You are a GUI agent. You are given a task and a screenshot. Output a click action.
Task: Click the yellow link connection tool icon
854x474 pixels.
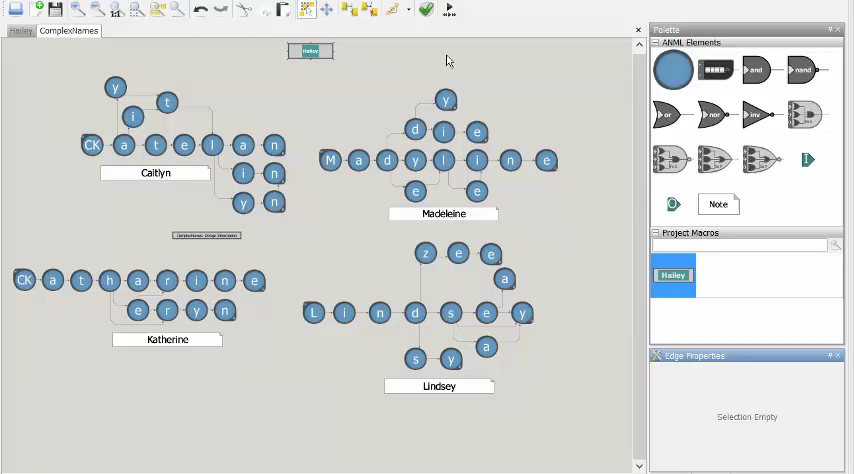(393, 9)
